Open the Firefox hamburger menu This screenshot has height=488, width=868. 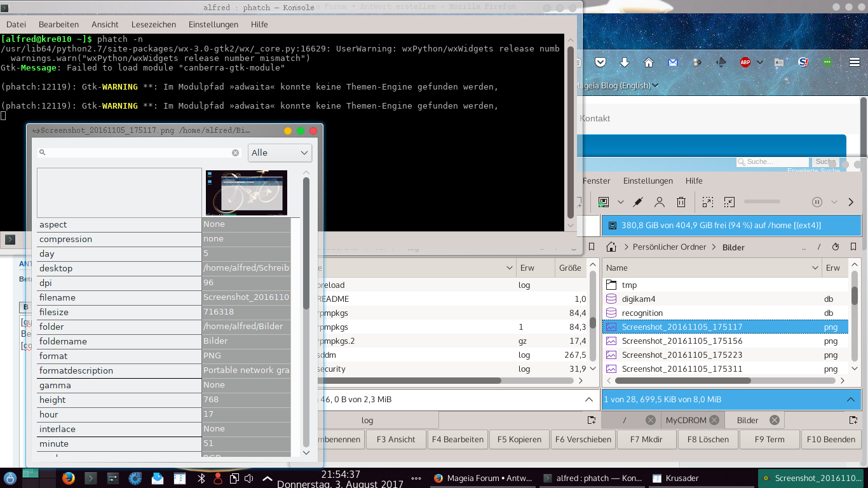pos(855,62)
